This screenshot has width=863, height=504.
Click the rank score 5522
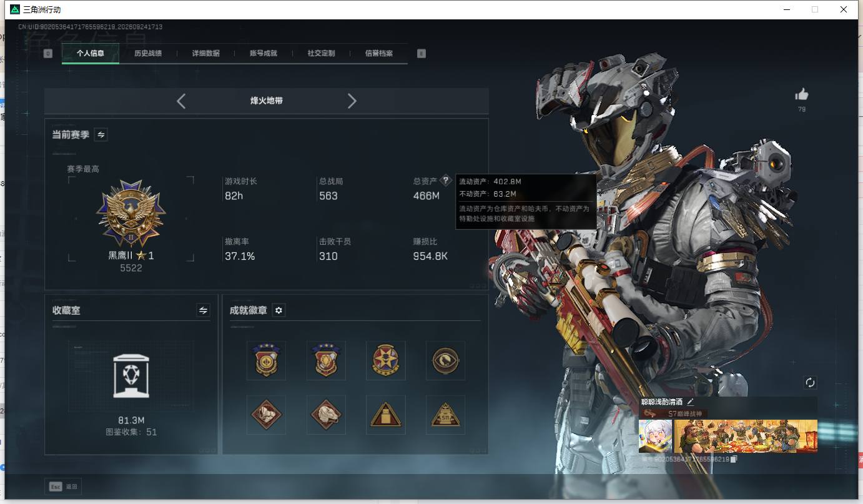point(131,268)
